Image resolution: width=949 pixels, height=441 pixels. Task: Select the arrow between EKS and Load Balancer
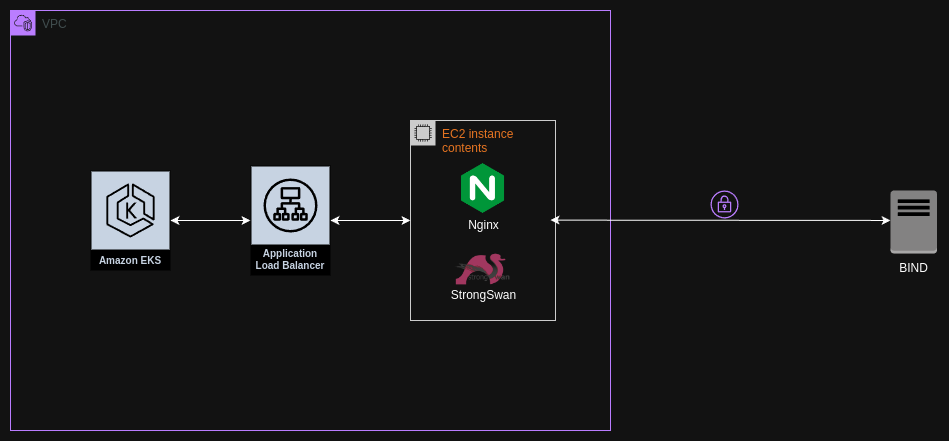tap(210, 220)
